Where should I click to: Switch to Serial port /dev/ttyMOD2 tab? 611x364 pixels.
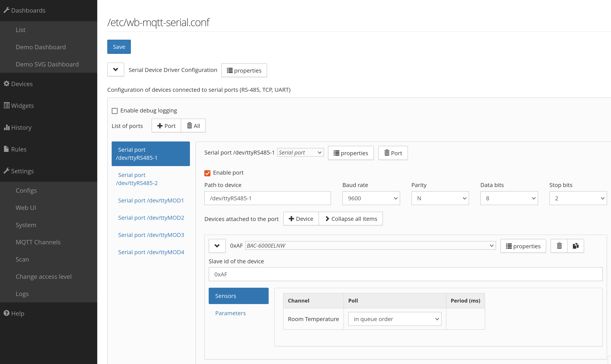click(151, 218)
